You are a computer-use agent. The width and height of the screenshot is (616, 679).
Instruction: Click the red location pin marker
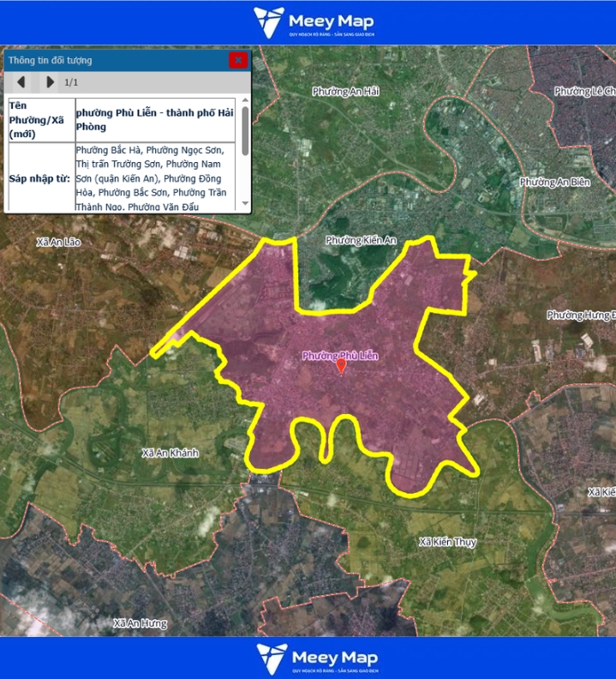(x=341, y=367)
